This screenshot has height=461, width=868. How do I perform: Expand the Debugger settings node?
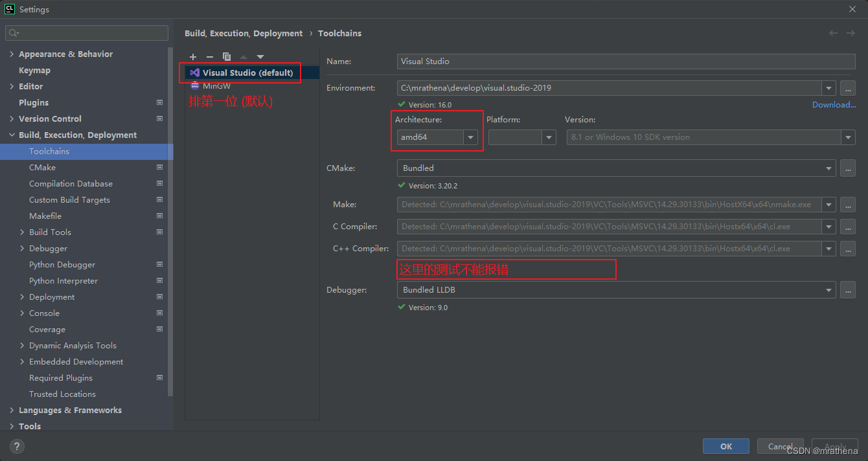(22, 248)
